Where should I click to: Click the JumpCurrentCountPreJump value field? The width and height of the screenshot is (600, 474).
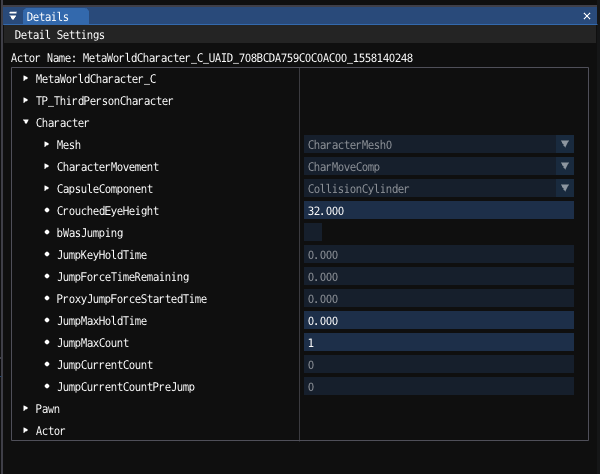click(x=439, y=386)
